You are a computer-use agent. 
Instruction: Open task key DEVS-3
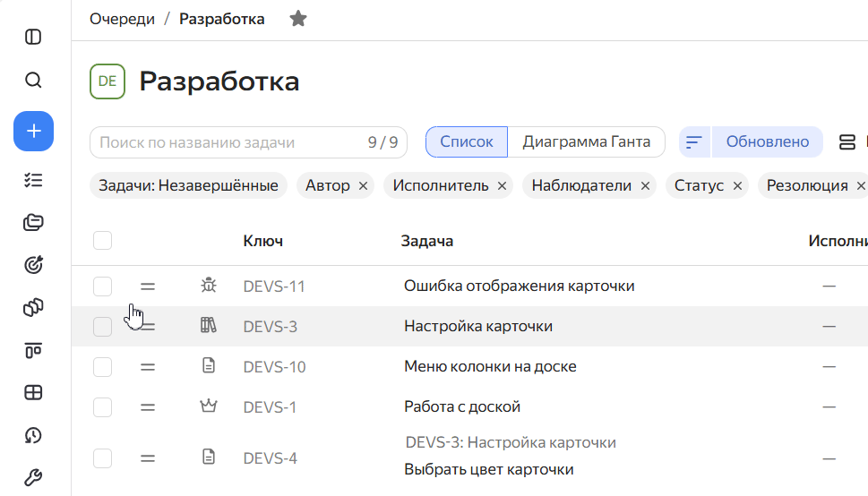point(271,327)
